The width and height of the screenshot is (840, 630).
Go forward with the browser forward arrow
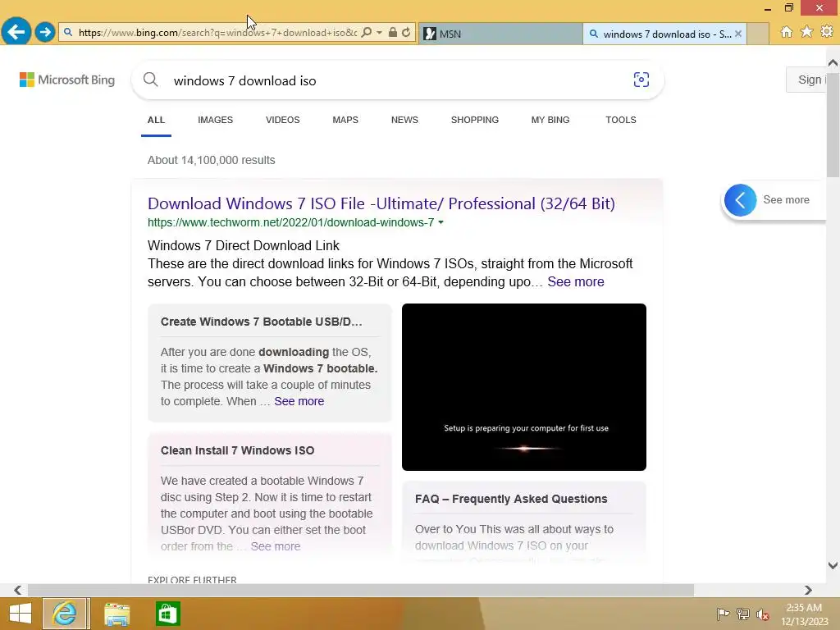[45, 32]
